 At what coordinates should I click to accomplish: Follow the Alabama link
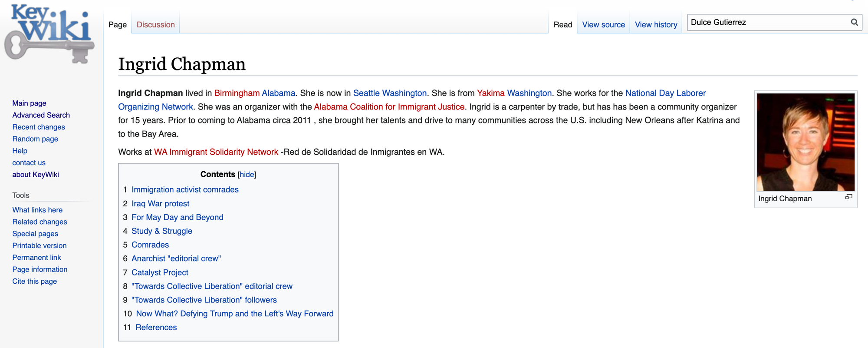click(278, 93)
